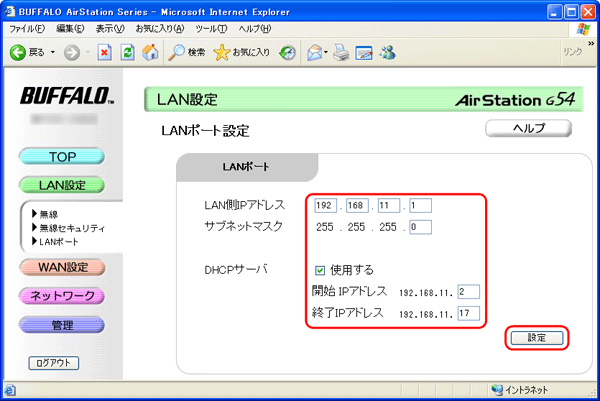Click the Back arrow toolbar icon
This screenshot has width=600, height=401.
click(18, 52)
